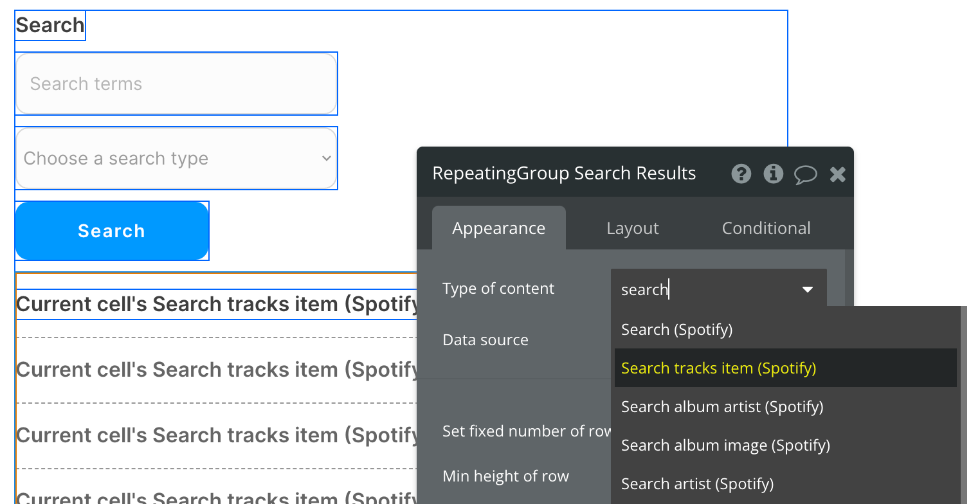980x504 pixels.
Task: Click the Min height of row label
Action: click(506, 476)
